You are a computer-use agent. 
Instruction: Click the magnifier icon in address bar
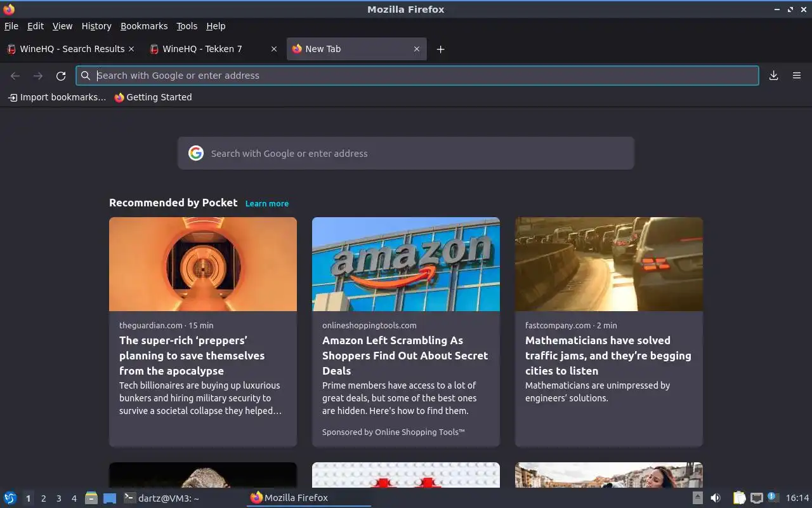pyautogui.click(x=86, y=76)
